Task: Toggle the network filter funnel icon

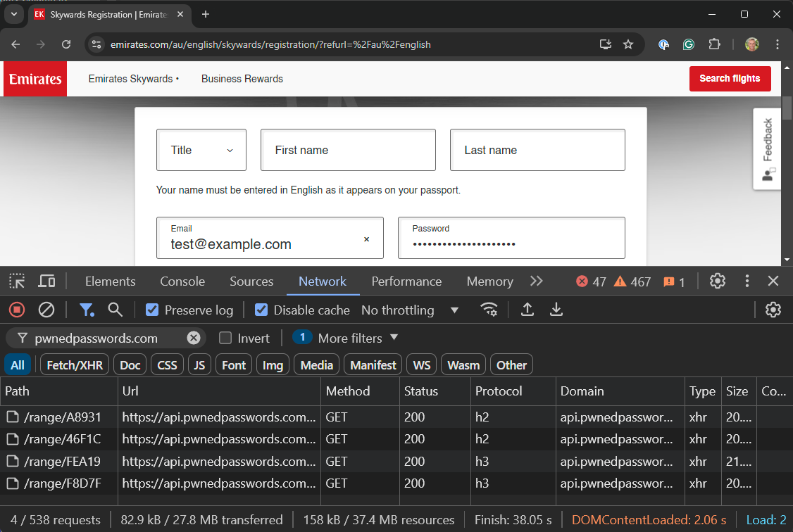Action: point(87,310)
